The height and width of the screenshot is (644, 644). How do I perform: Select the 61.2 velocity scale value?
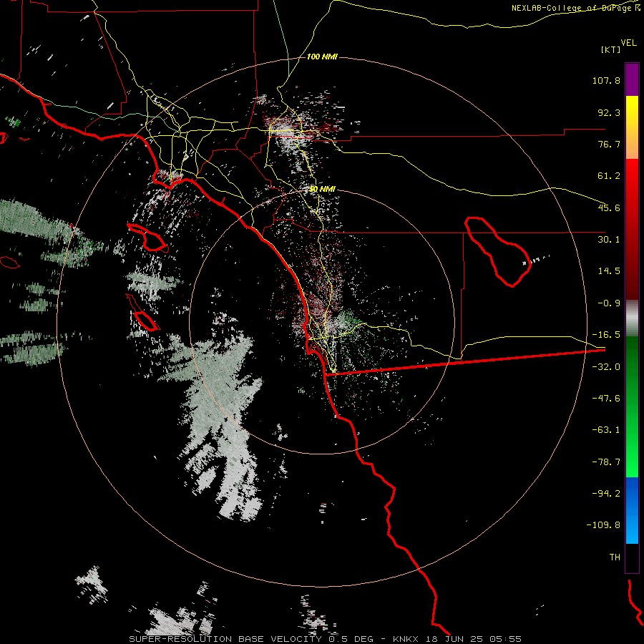tap(609, 176)
